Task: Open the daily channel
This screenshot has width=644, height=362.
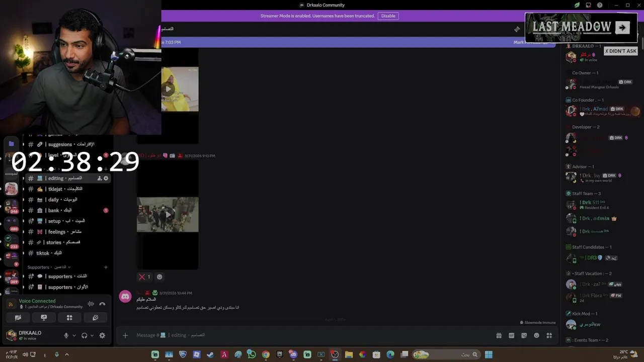Action: [x=67, y=200]
